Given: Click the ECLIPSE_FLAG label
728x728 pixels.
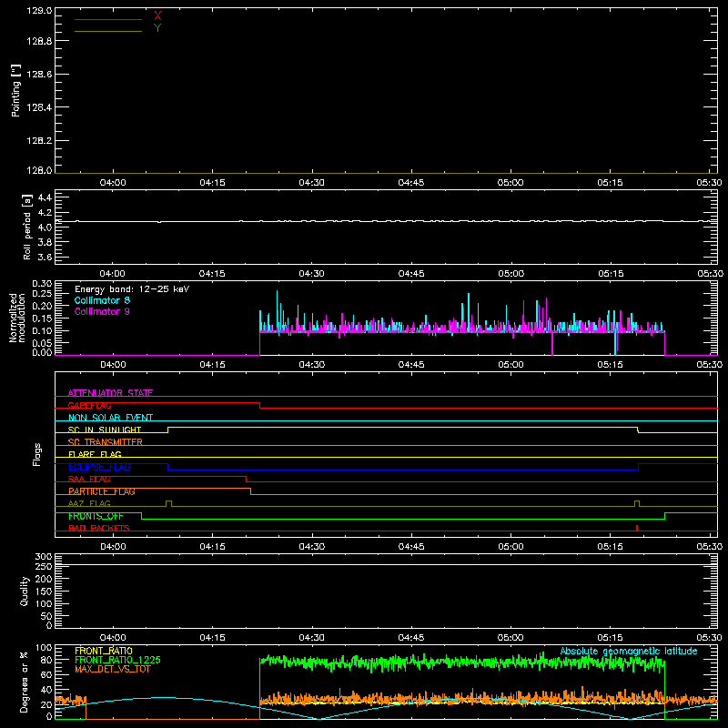Looking at the screenshot, I should coord(99,467).
